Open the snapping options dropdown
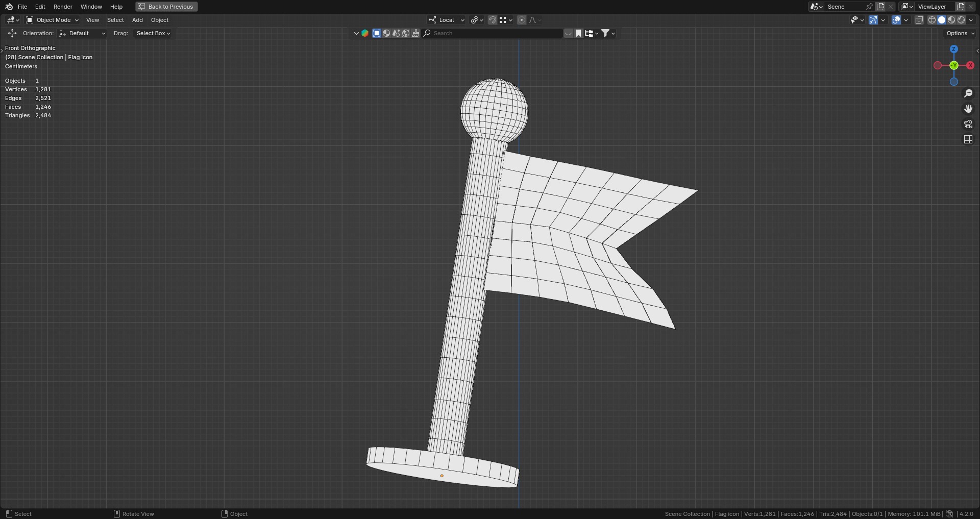980x519 pixels. coord(506,20)
